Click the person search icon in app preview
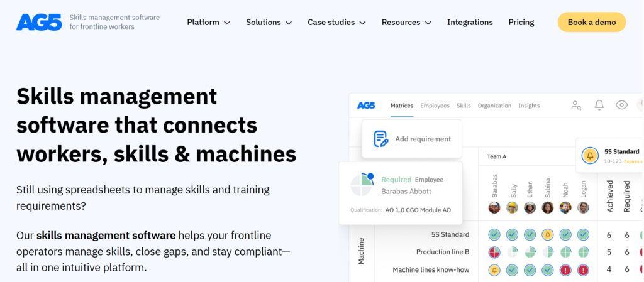 [576, 106]
